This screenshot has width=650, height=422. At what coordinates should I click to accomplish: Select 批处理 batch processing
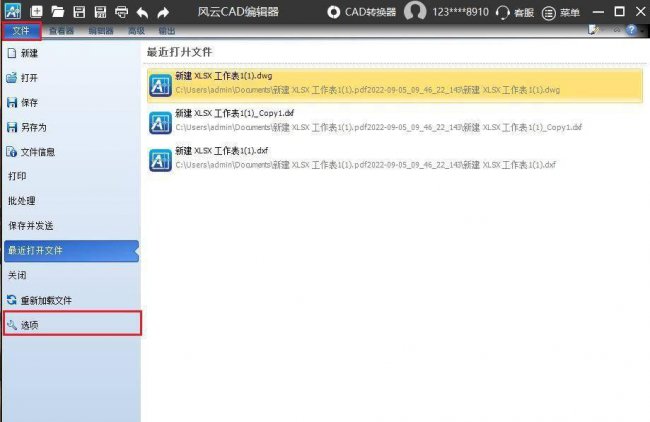[71, 201]
